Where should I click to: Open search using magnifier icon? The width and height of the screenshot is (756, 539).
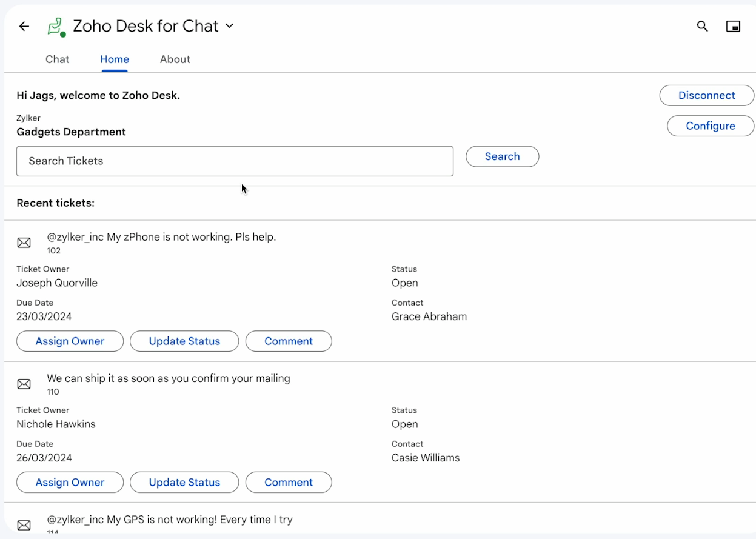(x=702, y=26)
